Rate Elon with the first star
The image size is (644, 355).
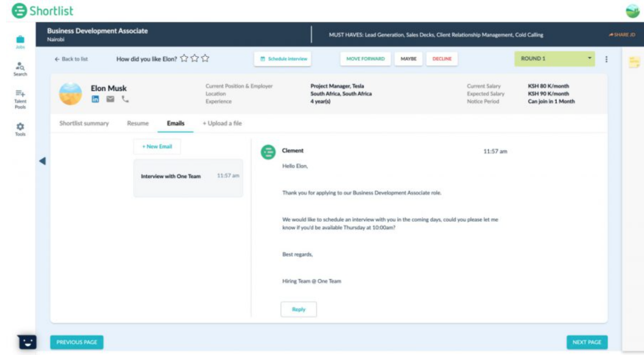(184, 59)
